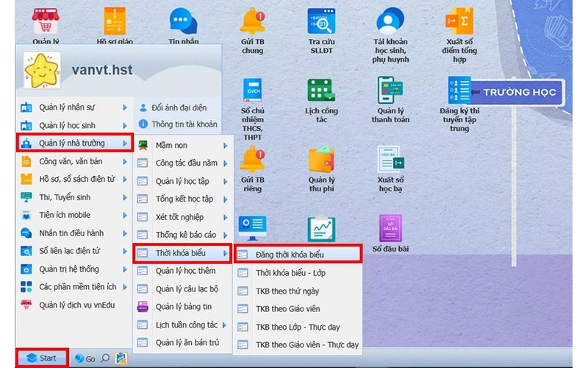Open the Thống kê báo cáo submenu
This screenshot has width=588, height=368.
click(183, 235)
